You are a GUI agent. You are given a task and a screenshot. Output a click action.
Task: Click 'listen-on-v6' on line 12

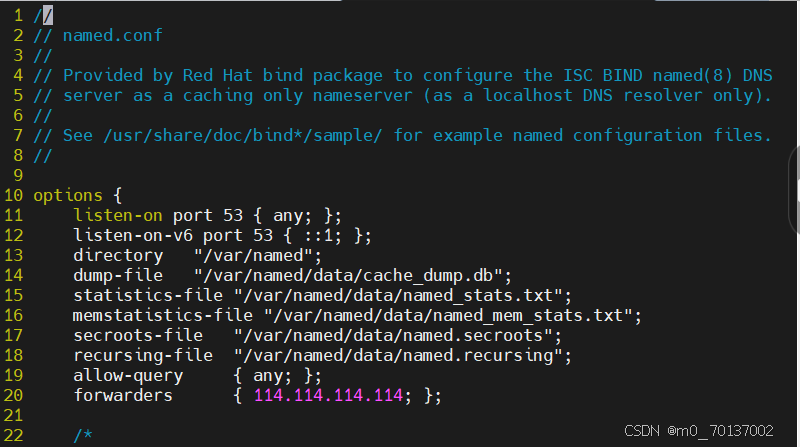[133, 235]
